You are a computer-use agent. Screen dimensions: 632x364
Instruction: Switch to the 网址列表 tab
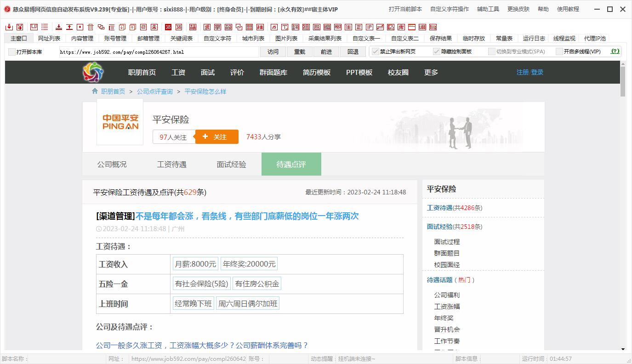pyautogui.click(x=49, y=39)
